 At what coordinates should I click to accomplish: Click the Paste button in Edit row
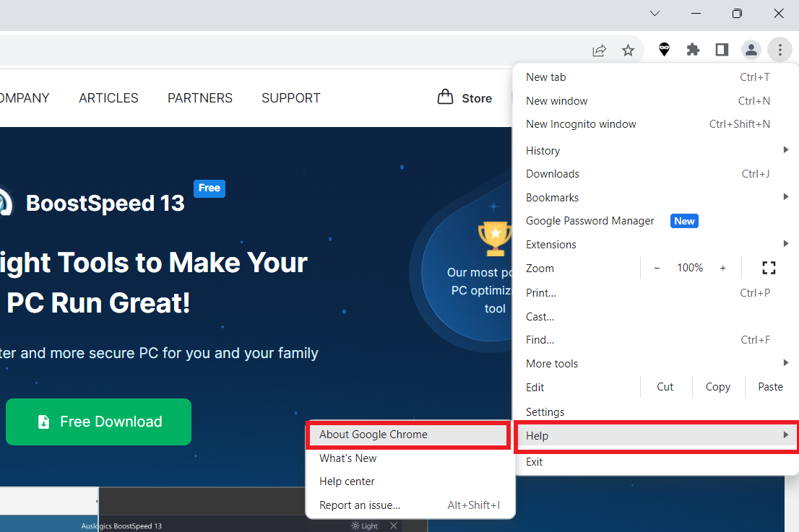(770, 387)
